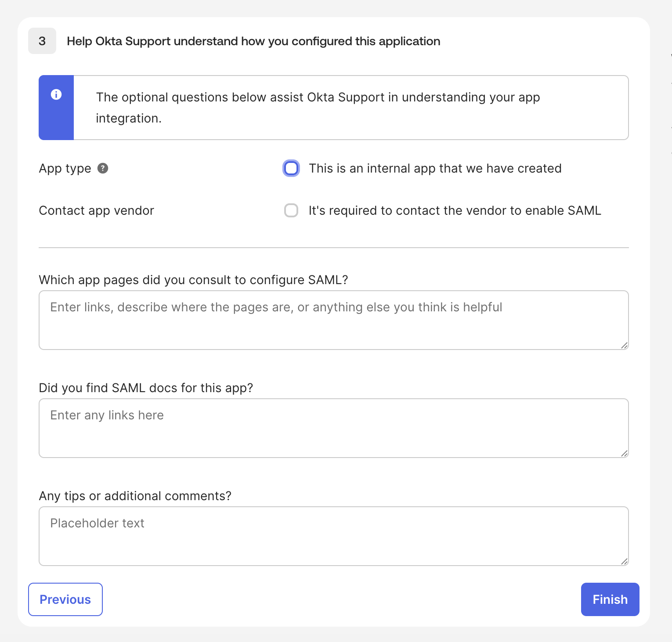The width and height of the screenshot is (672, 642).
Task: Focus the app pages consulted text area
Action: point(334,320)
